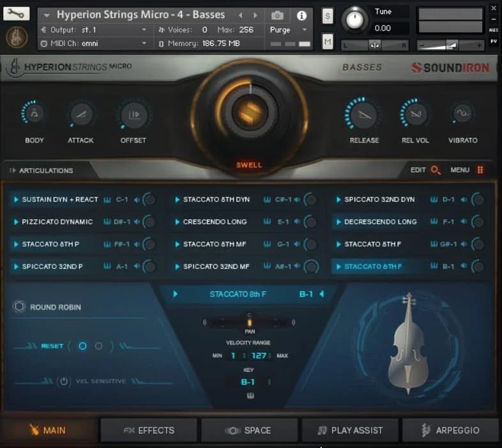Click the L-R pan slider under Tune
Image resolution: width=502 pixels, height=448 pixels.
(x=374, y=45)
